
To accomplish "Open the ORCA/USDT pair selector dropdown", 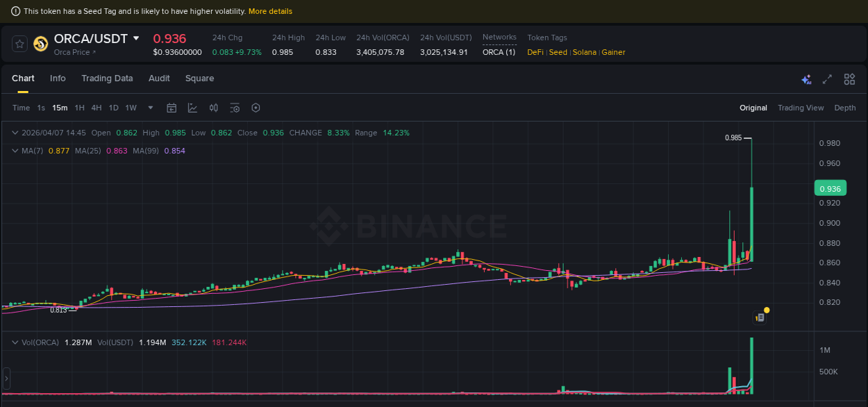I will click(136, 39).
